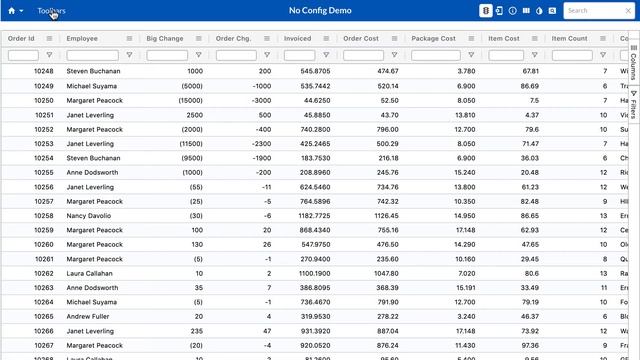Click the Item Count filter funnel icon
Viewport: 640px width, 360px height.
pyautogui.click(x=603, y=55)
